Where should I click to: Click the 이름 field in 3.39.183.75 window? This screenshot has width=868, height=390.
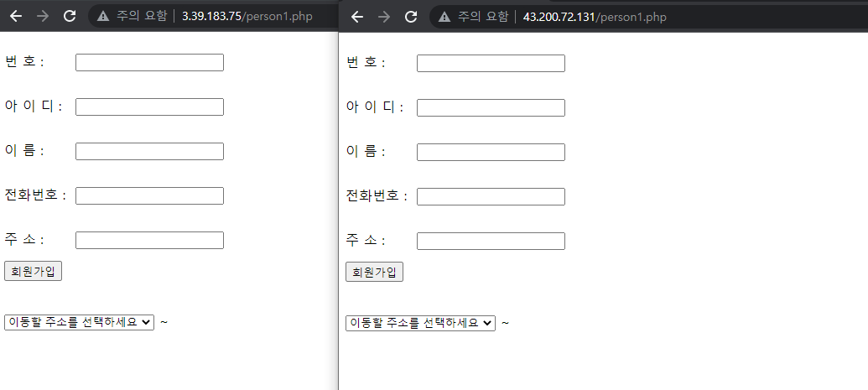149,151
